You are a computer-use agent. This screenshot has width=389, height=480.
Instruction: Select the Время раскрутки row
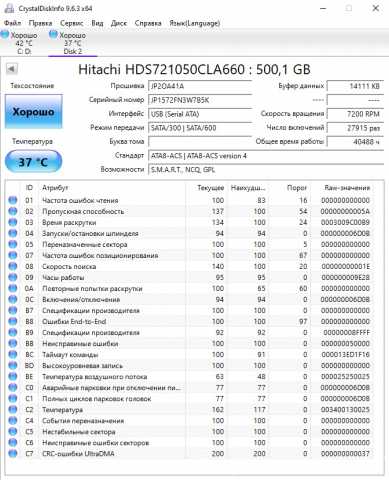(189, 222)
